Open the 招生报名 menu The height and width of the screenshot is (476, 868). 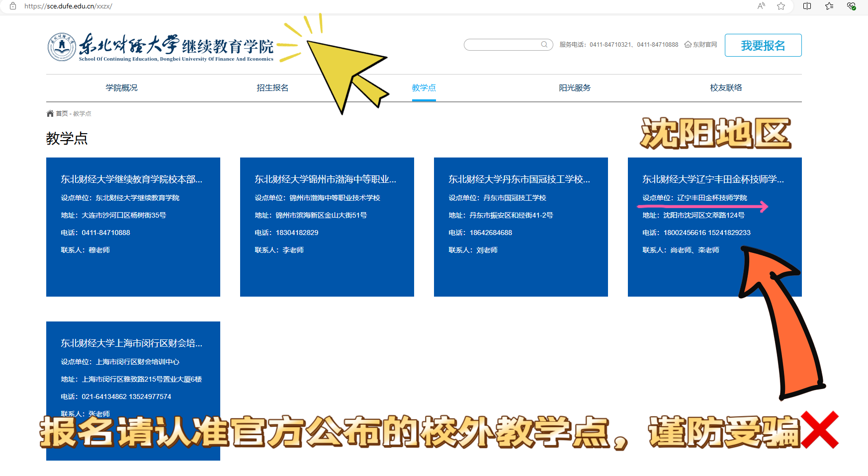[x=272, y=88]
